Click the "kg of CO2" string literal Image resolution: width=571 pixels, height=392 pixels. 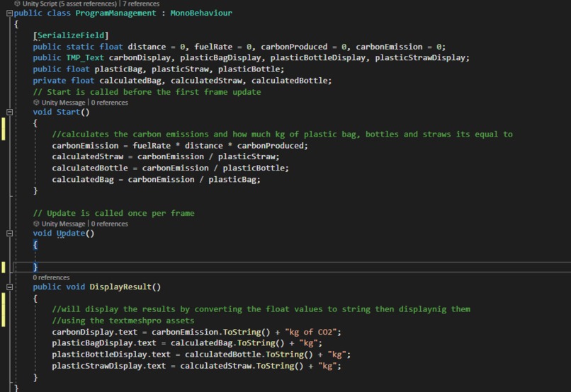310,332
